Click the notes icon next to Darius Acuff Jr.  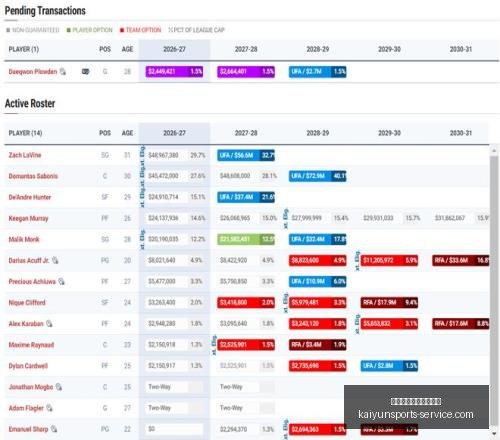[x=55, y=260]
